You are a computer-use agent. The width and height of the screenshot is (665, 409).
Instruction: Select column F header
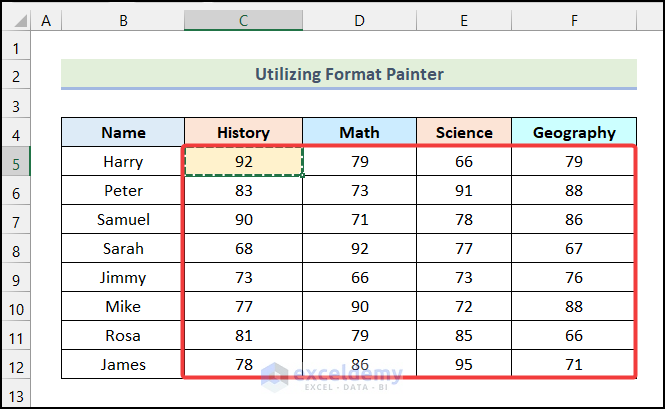tap(574, 20)
